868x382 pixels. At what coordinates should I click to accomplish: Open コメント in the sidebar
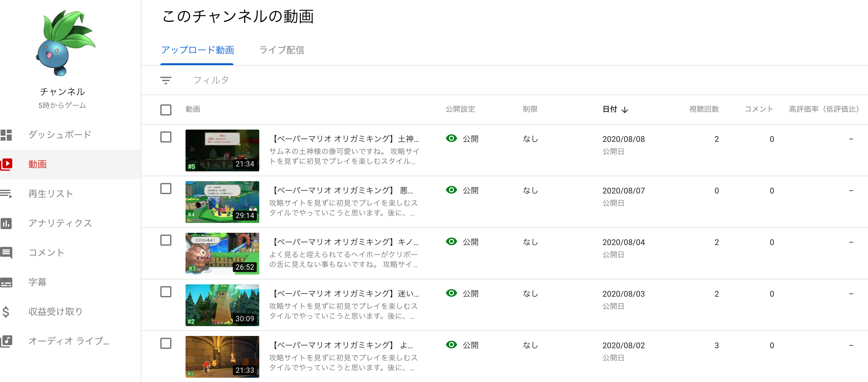click(x=46, y=253)
